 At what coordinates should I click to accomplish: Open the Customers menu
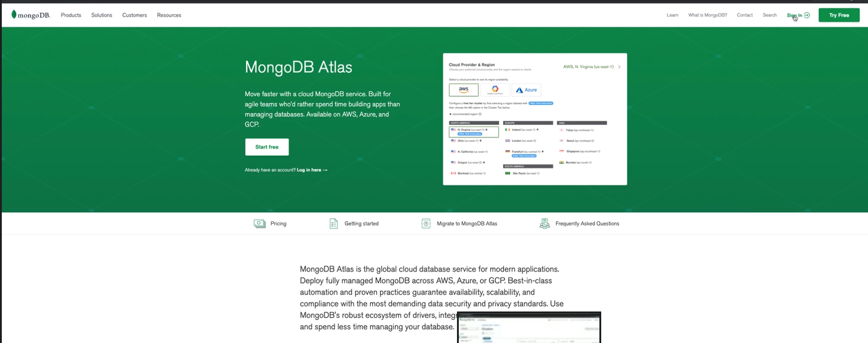(135, 15)
